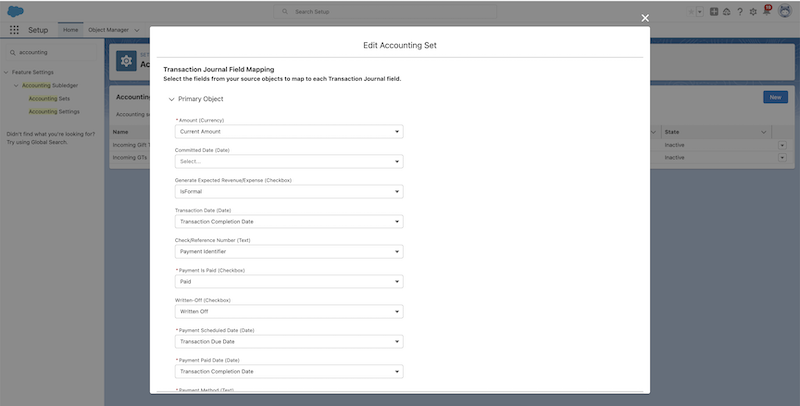Open the Object Manager tab dropdown chevron

(137, 31)
